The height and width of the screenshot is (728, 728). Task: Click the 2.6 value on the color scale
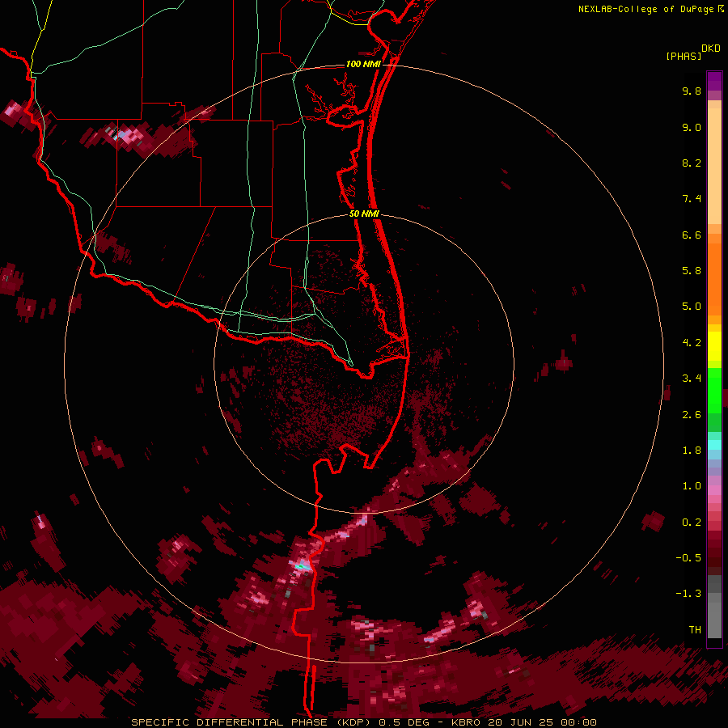click(692, 415)
